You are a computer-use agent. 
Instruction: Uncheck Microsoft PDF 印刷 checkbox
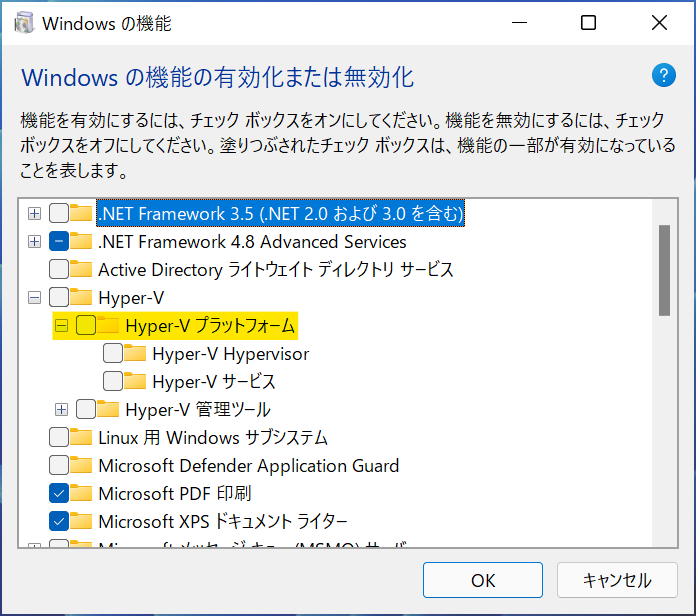(x=59, y=493)
